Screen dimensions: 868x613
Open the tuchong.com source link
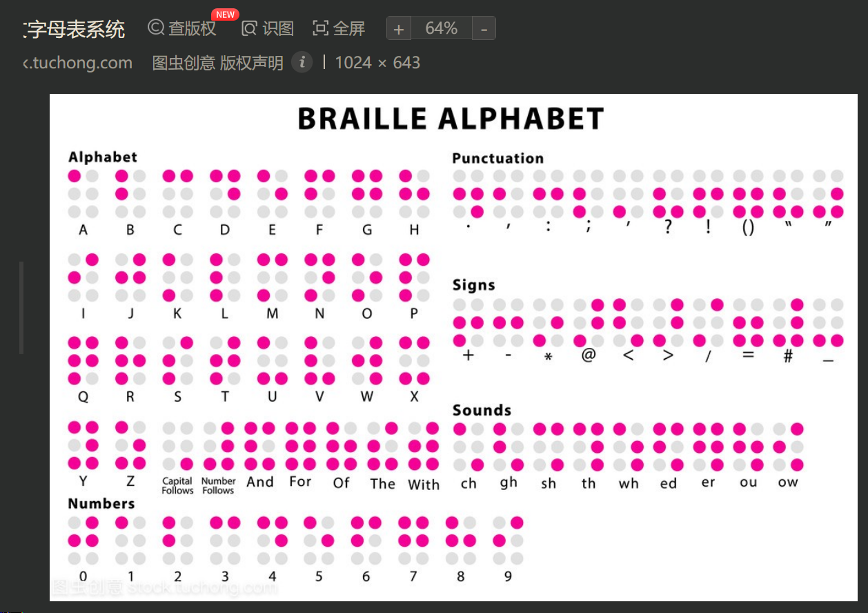click(78, 63)
